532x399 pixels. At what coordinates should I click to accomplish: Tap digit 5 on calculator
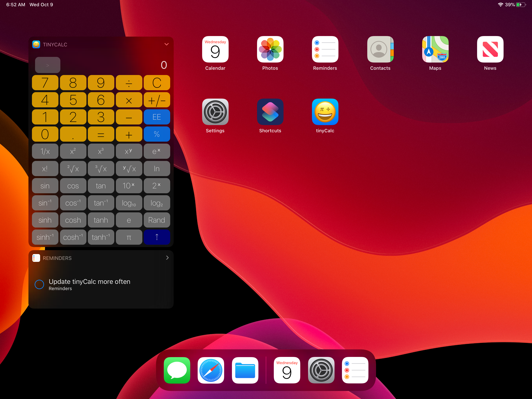[x=73, y=100]
